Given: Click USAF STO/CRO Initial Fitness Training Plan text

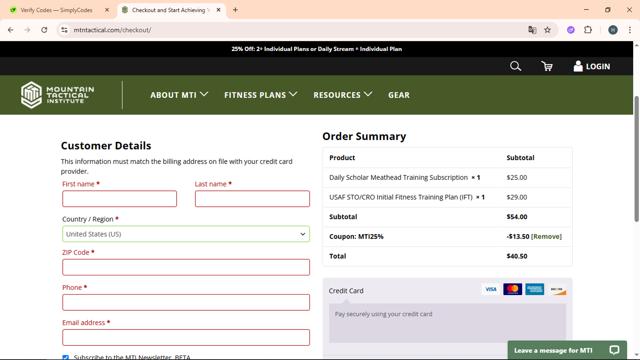Looking at the screenshot, I should [x=401, y=197].
